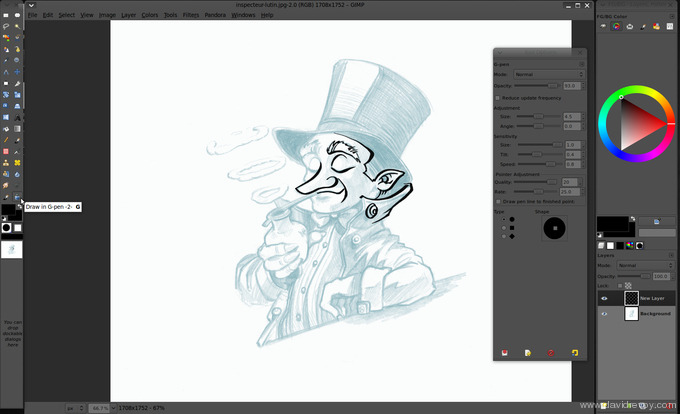Select the Scale tool
This screenshot has width=680, height=414.
pos(17,95)
